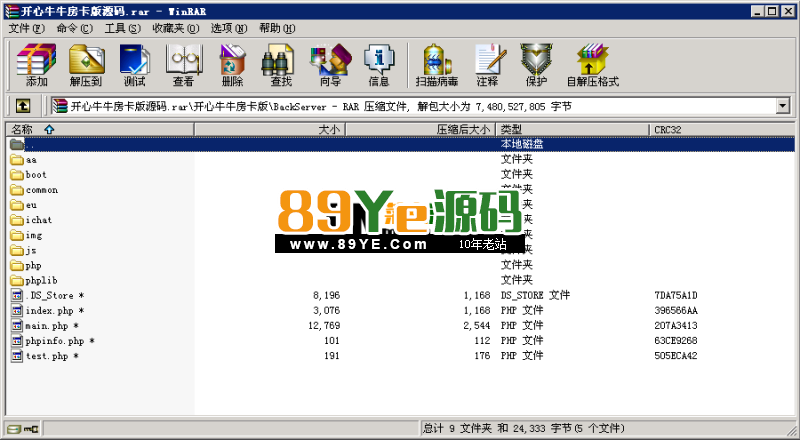Click the Protect (保护) shield icon
The height and width of the screenshot is (440, 800).
click(x=536, y=65)
